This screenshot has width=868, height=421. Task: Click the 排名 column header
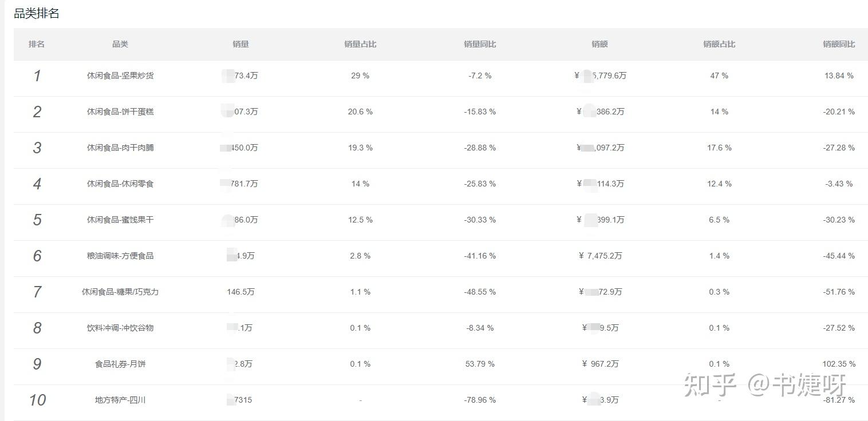(x=37, y=44)
